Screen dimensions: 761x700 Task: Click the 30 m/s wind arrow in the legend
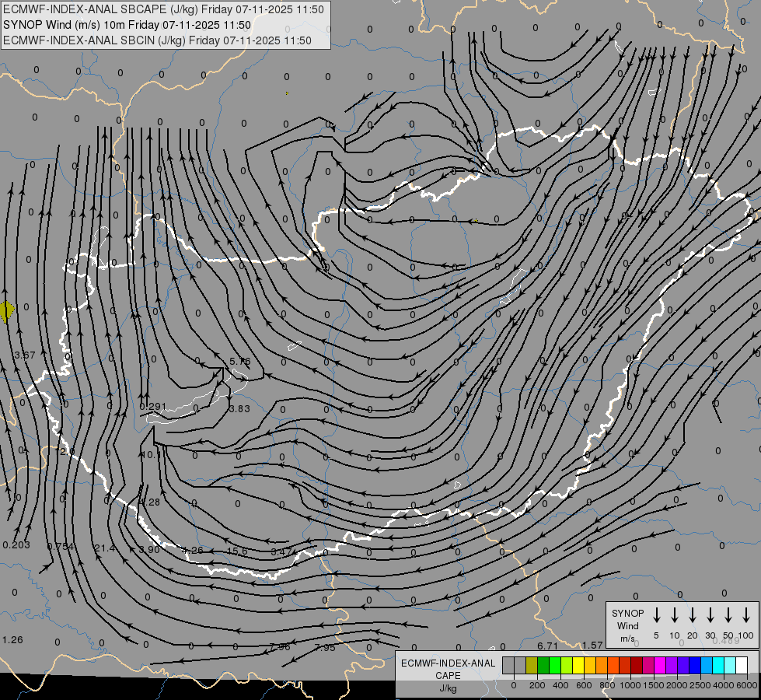[x=710, y=614]
